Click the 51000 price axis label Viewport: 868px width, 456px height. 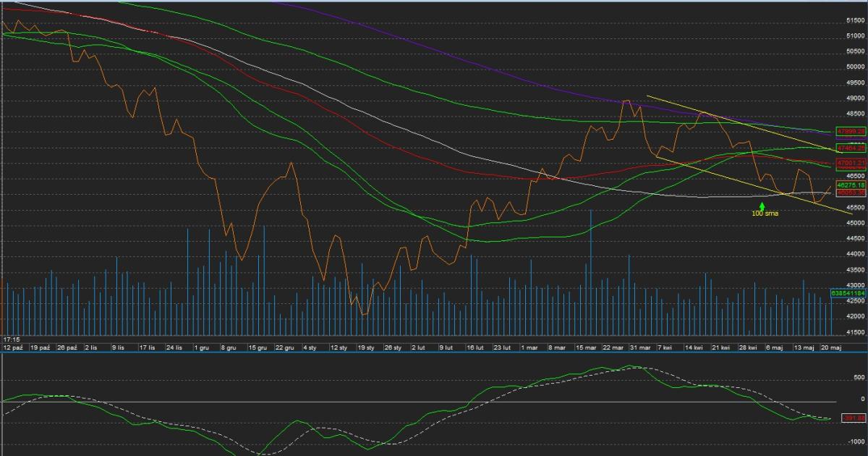point(854,35)
